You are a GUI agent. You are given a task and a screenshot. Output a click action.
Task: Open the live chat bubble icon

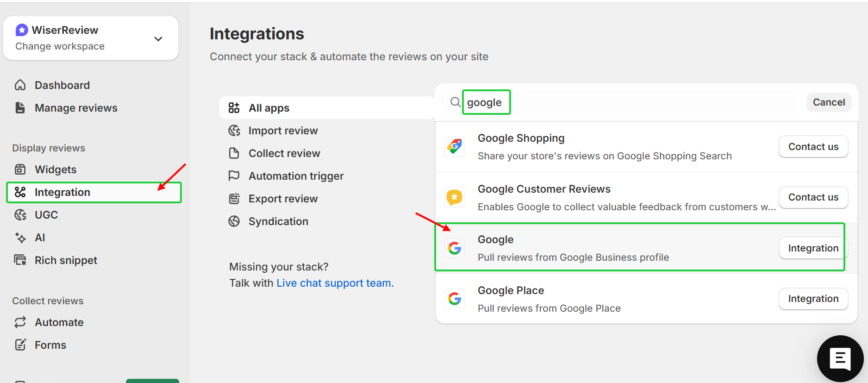pos(840,358)
